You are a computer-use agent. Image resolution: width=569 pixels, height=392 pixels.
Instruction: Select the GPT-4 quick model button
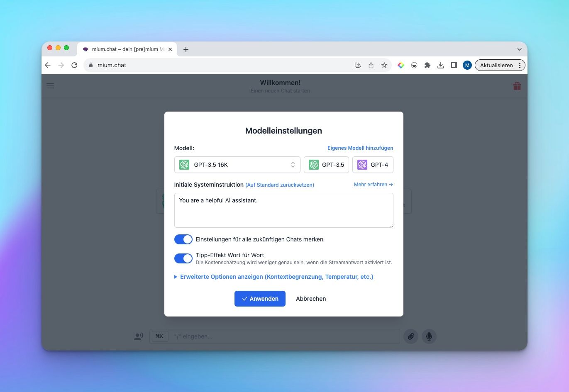click(373, 165)
